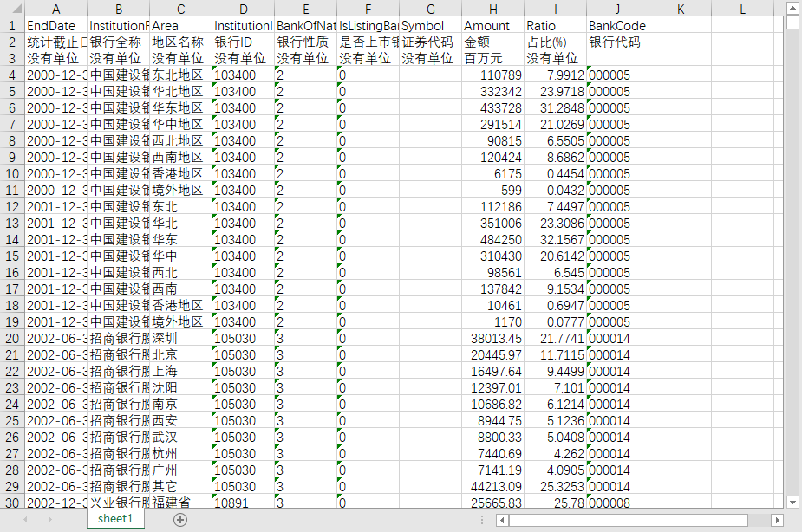Select column F header
The height and width of the screenshot is (532, 802).
click(x=368, y=9)
